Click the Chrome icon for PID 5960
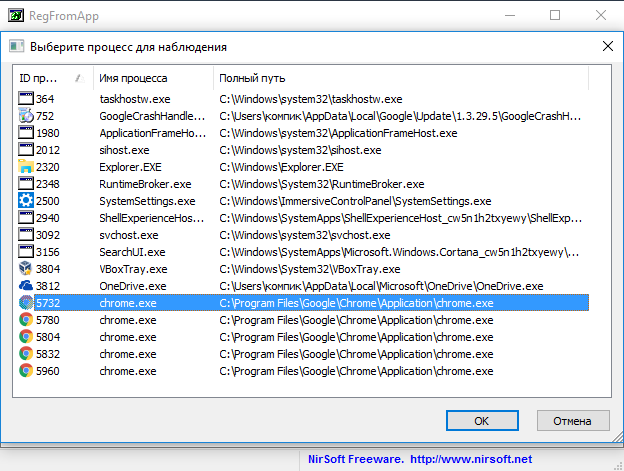The image size is (624, 471). tap(26, 371)
